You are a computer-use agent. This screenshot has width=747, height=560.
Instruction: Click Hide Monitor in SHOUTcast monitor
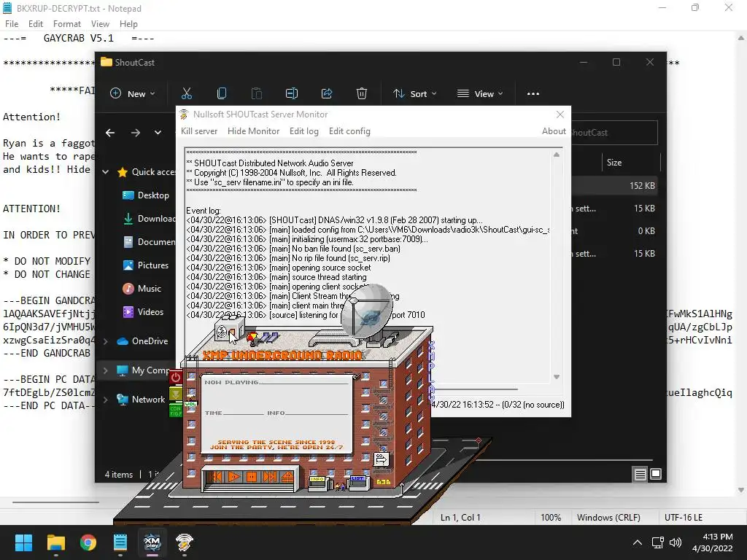tap(253, 131)
